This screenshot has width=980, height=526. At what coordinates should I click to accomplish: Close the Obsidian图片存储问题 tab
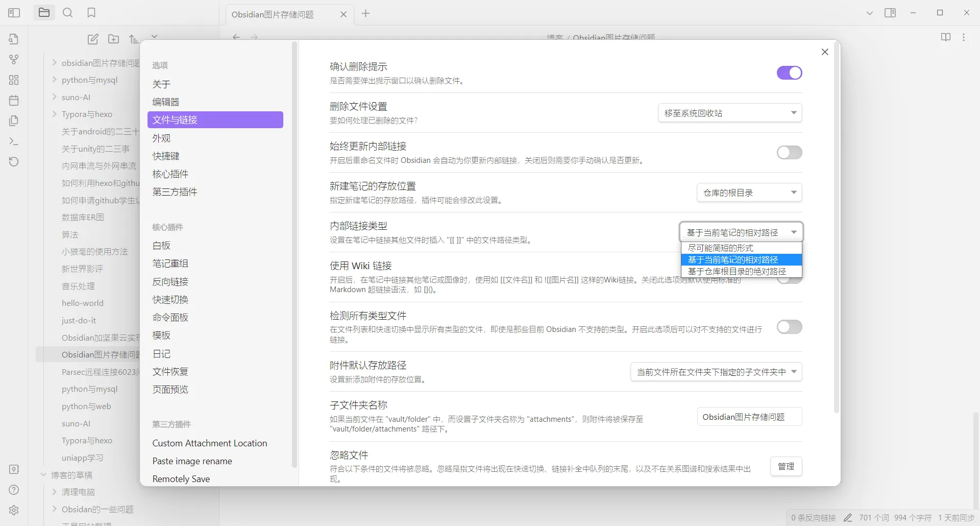[x=344, y=14]
